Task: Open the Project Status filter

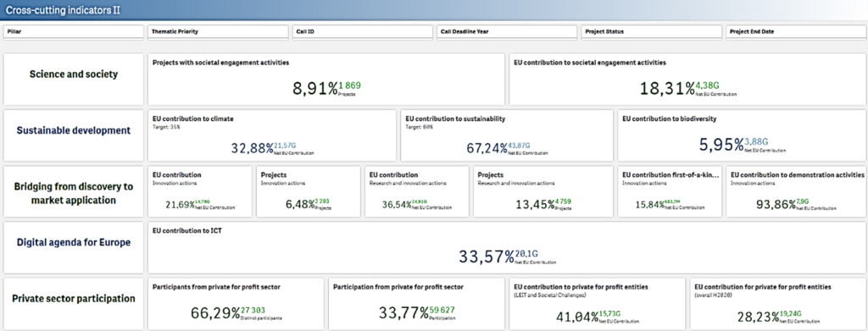Action: pos(651,32)
